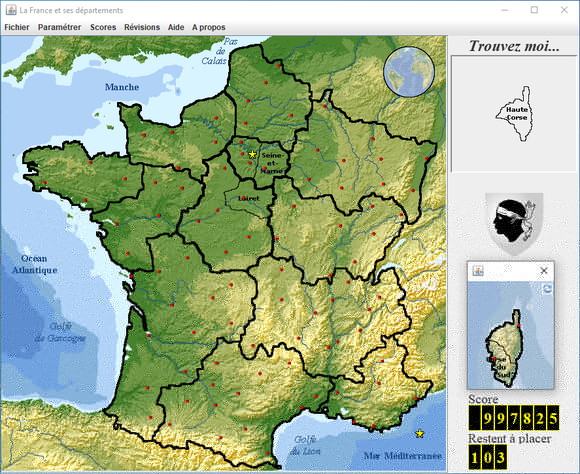Click the small icon in Corsica popup header

(x=478, y=271)
